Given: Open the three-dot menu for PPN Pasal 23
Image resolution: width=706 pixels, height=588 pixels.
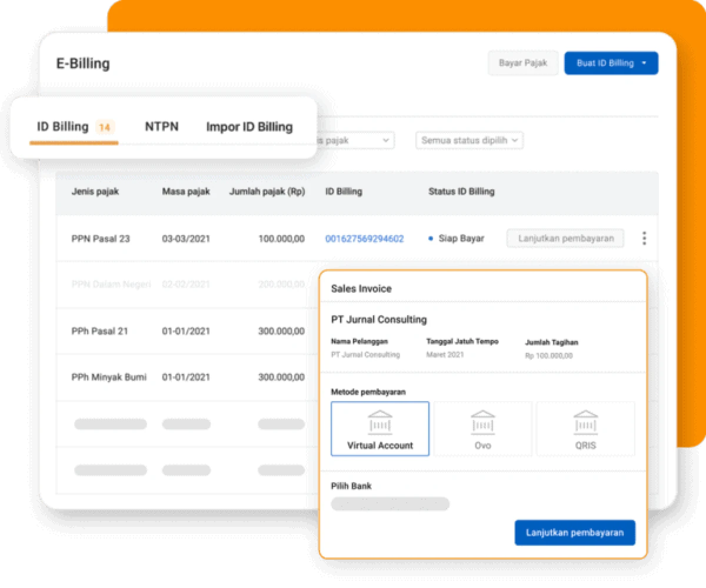Looking at the screenshot, I should (644, 238).
